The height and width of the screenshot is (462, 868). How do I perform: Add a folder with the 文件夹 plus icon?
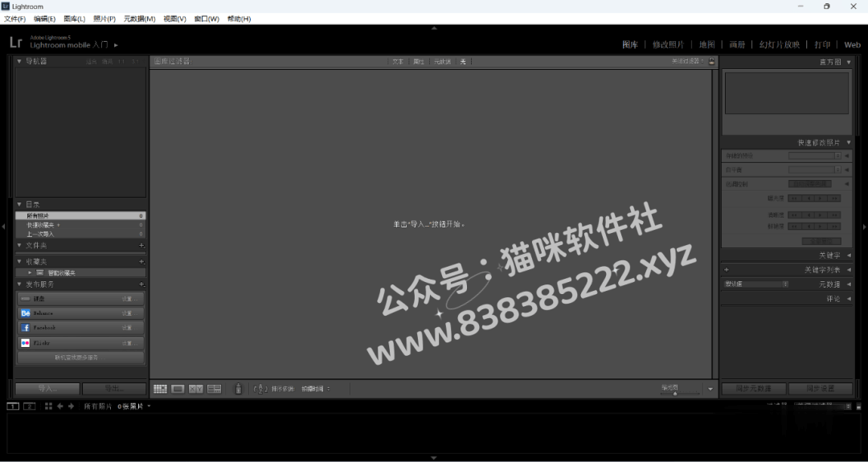141,246
